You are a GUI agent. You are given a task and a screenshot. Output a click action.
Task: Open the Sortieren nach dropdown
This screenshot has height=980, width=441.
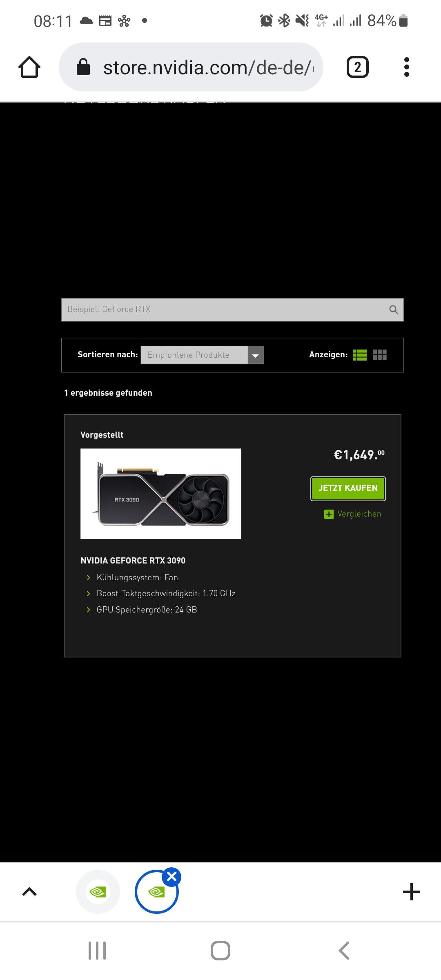pos(202,355)
